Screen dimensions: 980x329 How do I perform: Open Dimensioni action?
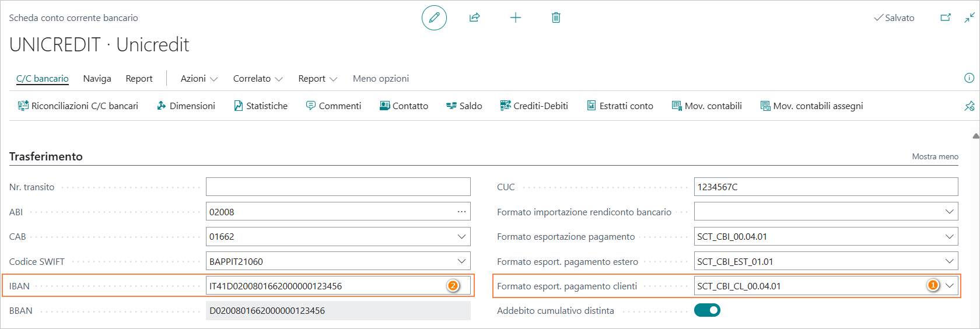[x=186, y=106]
